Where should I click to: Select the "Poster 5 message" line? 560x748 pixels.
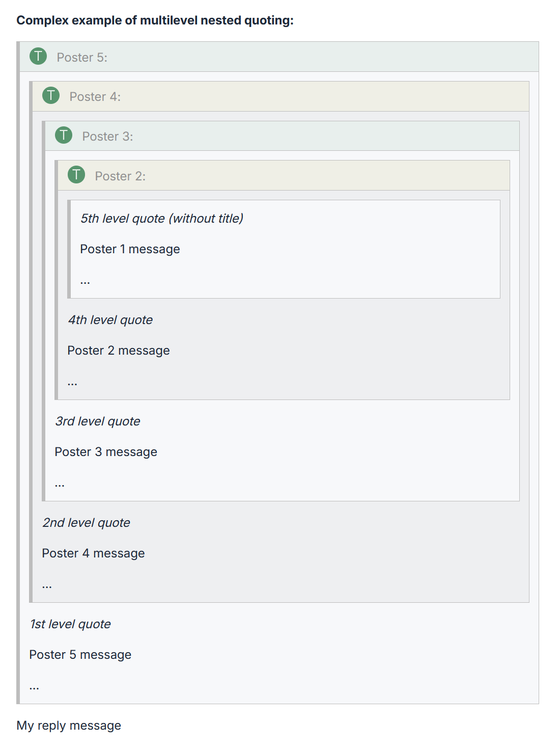point(80,655)
